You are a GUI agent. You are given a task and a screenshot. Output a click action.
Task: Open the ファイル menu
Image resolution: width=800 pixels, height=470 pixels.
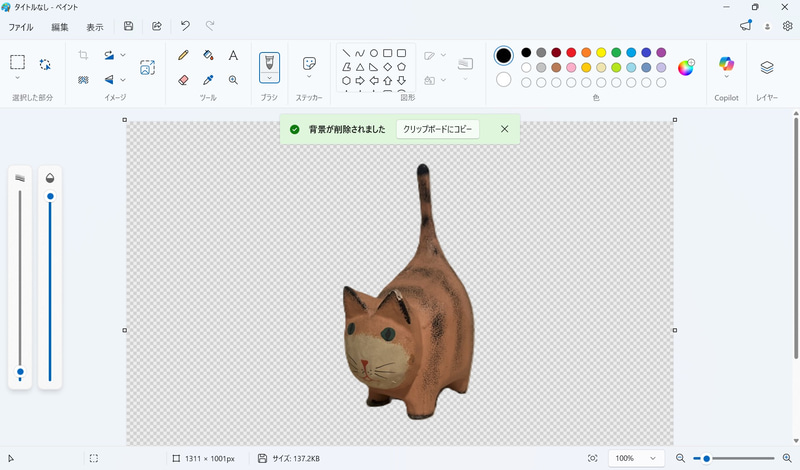[20, 27]
